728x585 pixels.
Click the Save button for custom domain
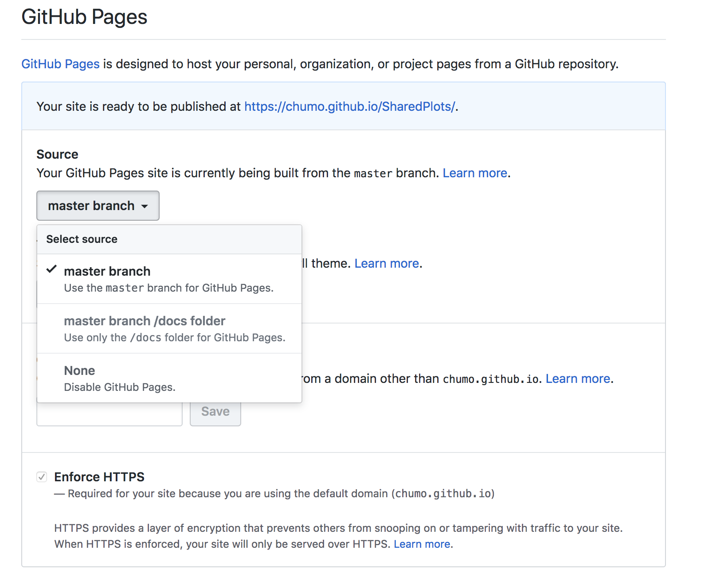[x=215, y=412]
